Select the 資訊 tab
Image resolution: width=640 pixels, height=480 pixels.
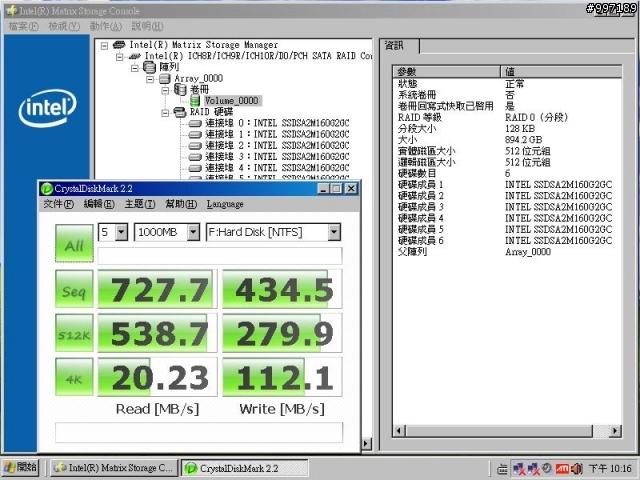click(x=399, y=46)
